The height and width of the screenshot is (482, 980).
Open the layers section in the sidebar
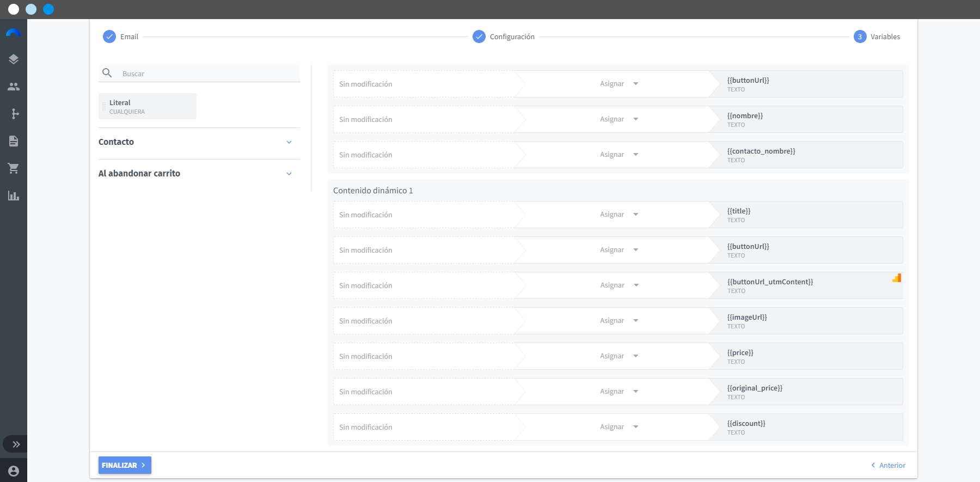(14, 59)
